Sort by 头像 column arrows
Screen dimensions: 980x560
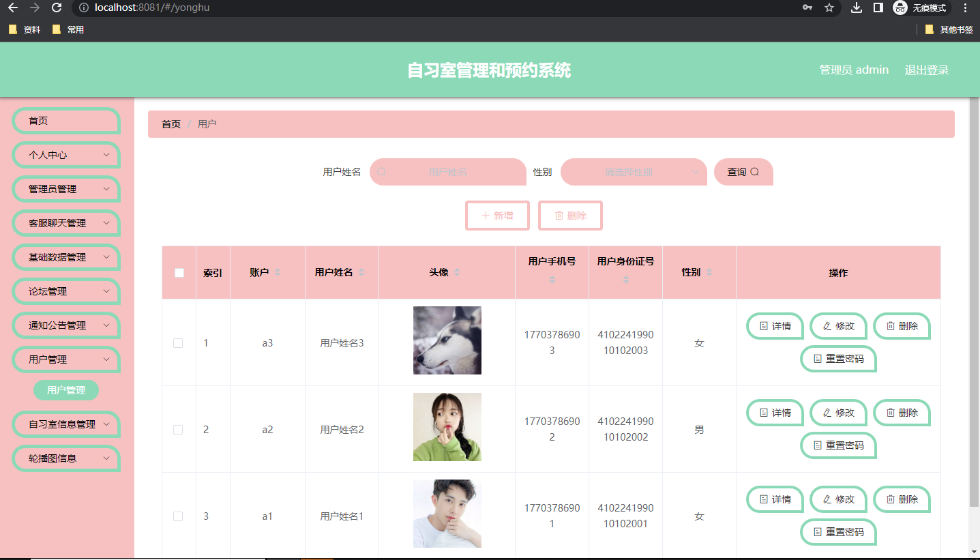click(x=457, y=272)
